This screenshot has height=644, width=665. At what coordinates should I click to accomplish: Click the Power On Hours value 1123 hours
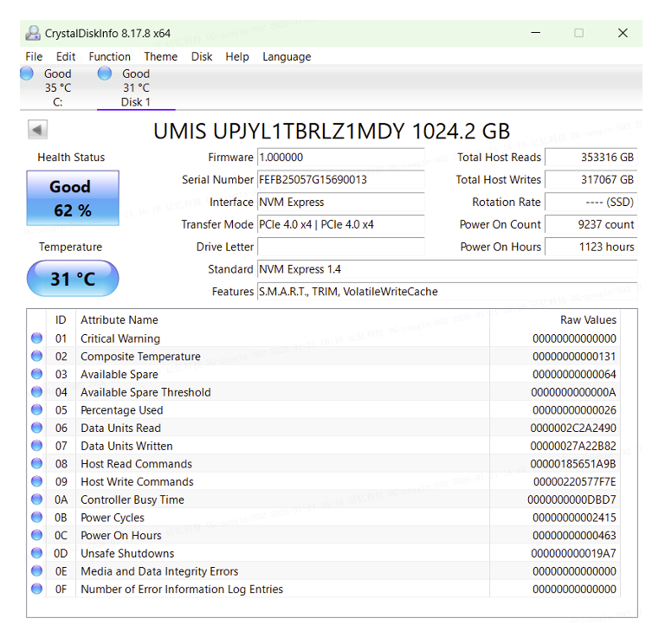point(591,247)
